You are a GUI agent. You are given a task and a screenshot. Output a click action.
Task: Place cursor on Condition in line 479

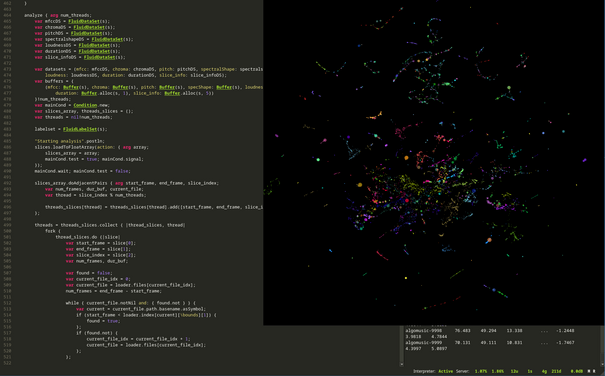coord(85,105)
